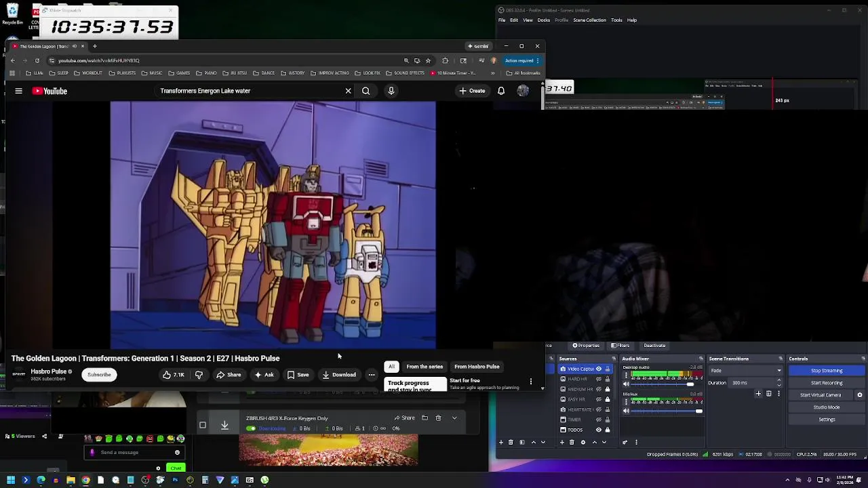This screenshot has width=868, height=488.
Task: Tick the checkbox on ZBRUSH torrent row
Action: [202, 425]
